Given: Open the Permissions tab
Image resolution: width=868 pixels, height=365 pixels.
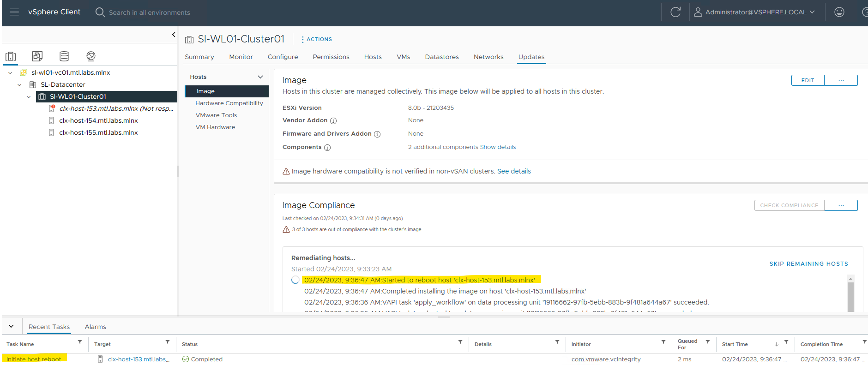Looking at the screenshot, I should [x=331, y=57].
